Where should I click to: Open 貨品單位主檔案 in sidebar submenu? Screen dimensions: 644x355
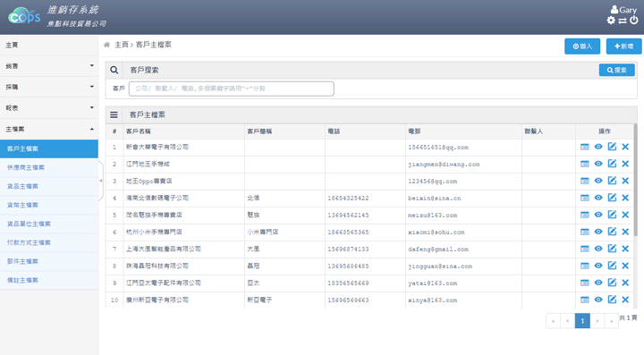49,224
